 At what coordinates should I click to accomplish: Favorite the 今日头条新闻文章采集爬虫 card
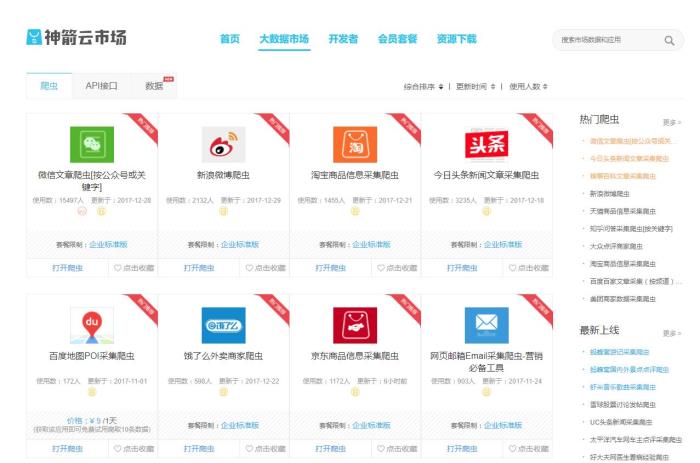pos(529,268)
